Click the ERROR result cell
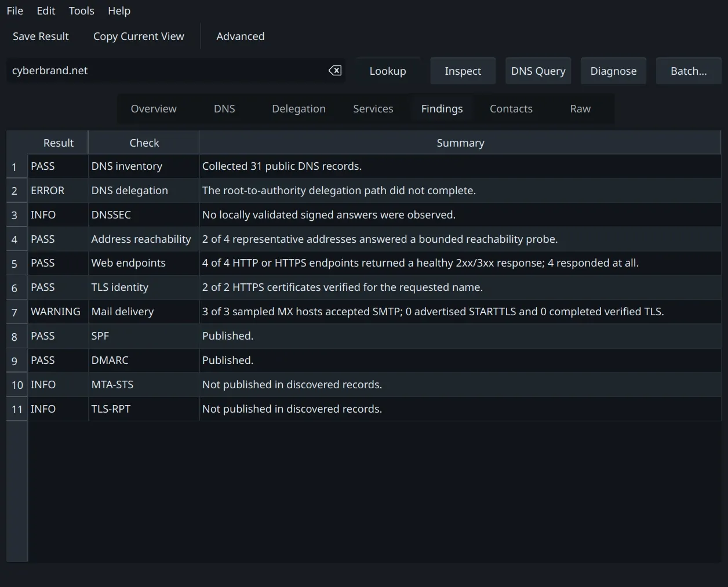The image size is (728, 587). tap(58, 191)
